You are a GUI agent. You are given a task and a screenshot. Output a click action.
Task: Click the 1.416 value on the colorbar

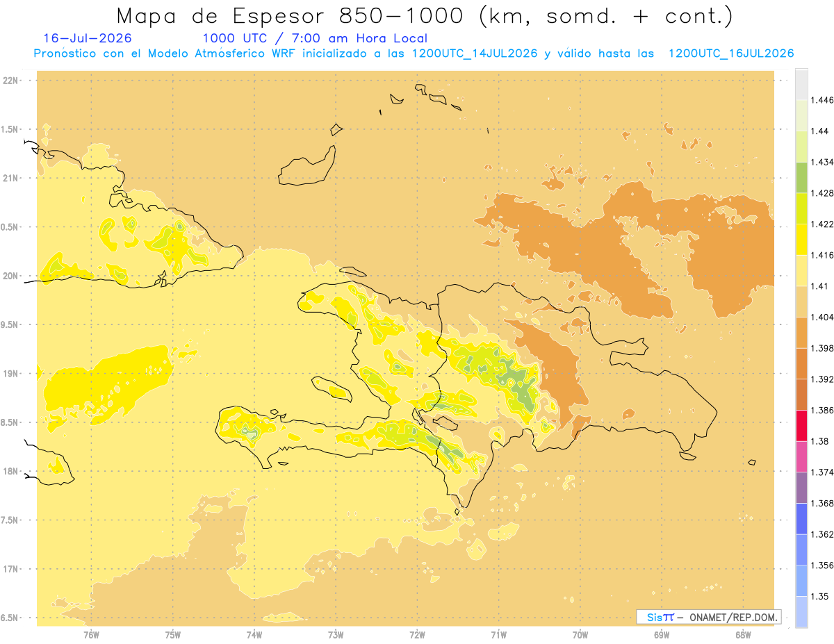coord(822,255)
